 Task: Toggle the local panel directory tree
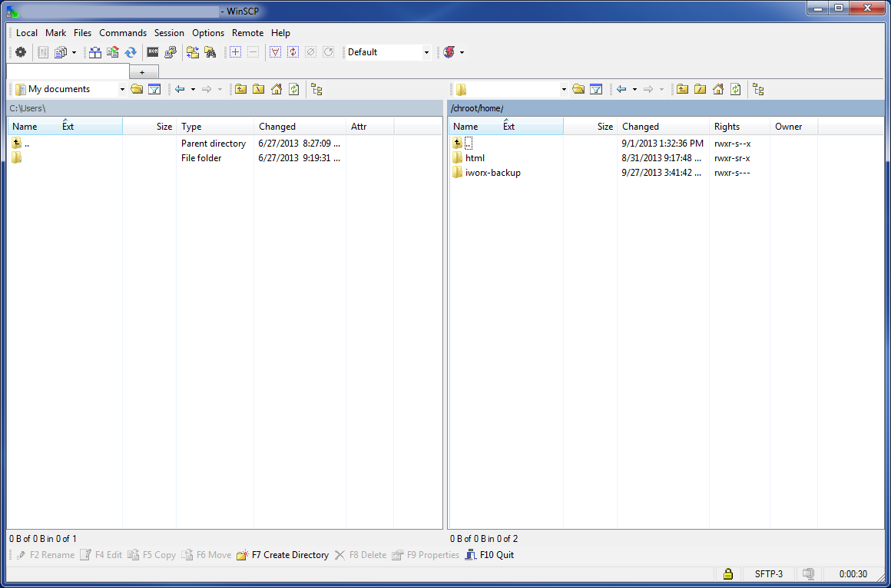click(316, 89)
